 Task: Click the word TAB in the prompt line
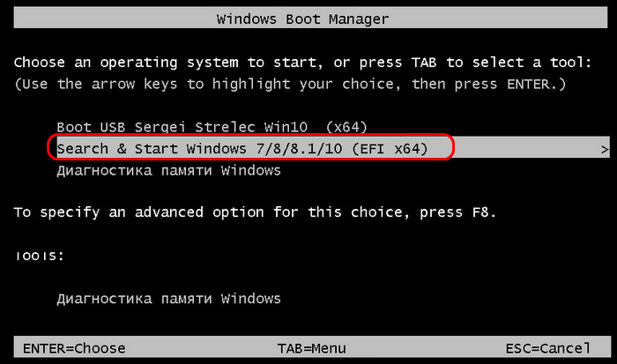point(424,63)
